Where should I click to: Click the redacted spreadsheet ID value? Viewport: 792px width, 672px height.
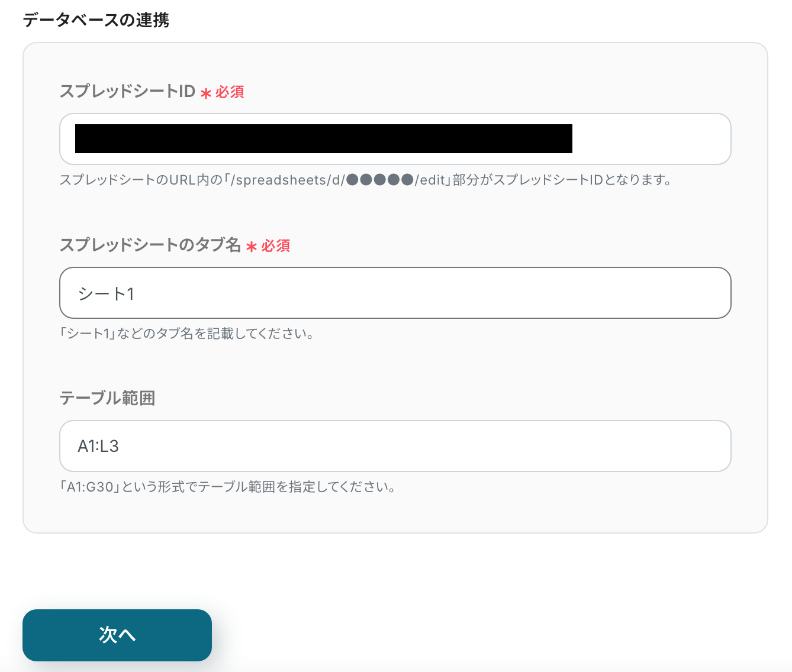323,139
